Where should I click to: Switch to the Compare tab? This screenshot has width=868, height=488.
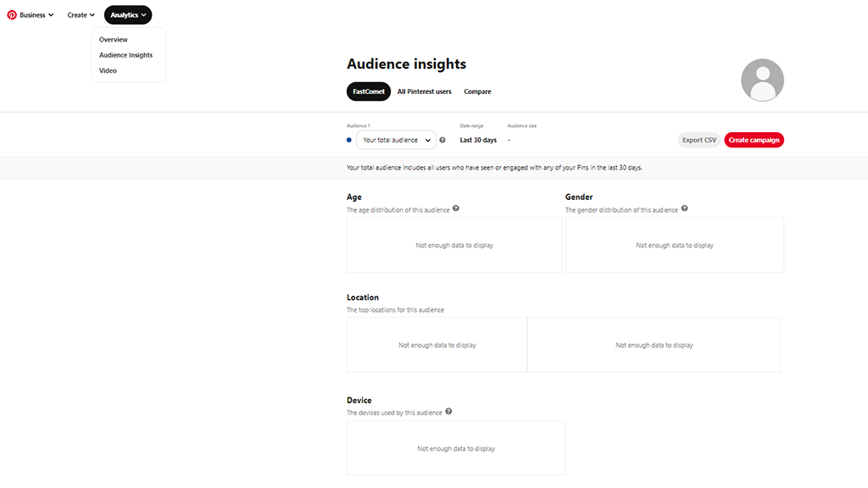click(x=476, y=91)
